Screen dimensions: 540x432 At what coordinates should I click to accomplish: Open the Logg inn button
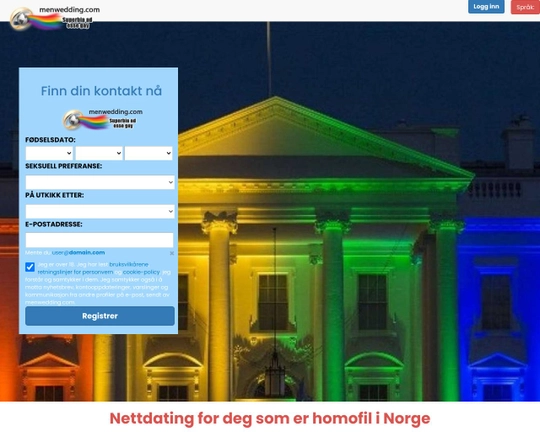click(x=486, y=7)
